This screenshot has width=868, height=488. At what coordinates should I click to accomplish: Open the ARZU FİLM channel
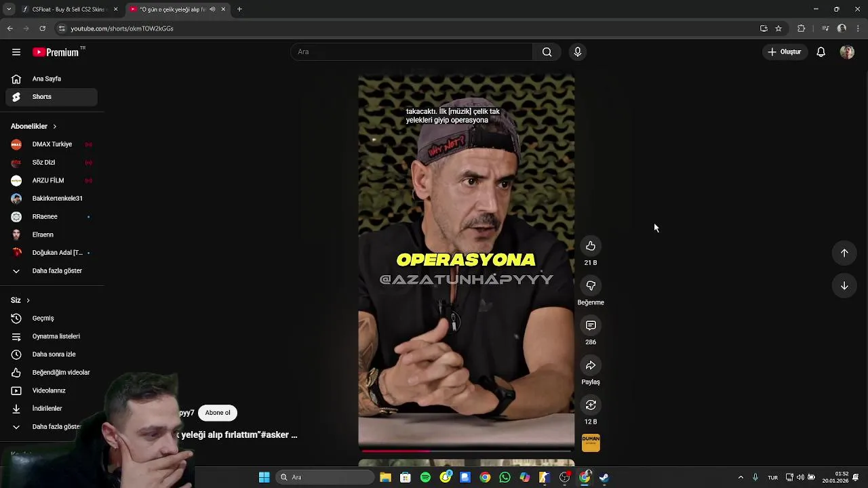(x=52, y=180)
